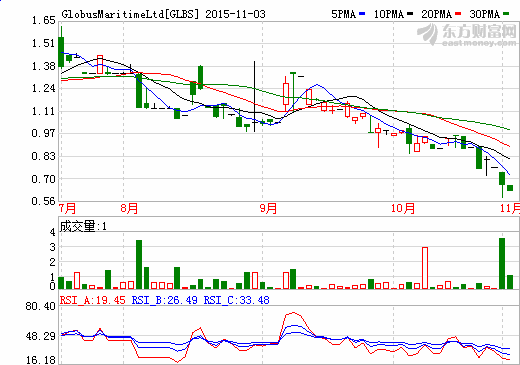
Task: Click the green 30PMA legend swatch
Action: (x=506, y=14)
